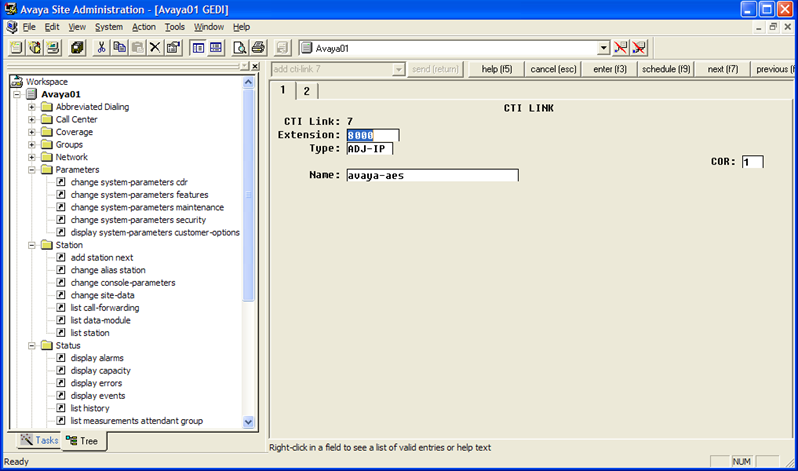Click the red disconnect icon with X
798x471 pixels.
639,48
